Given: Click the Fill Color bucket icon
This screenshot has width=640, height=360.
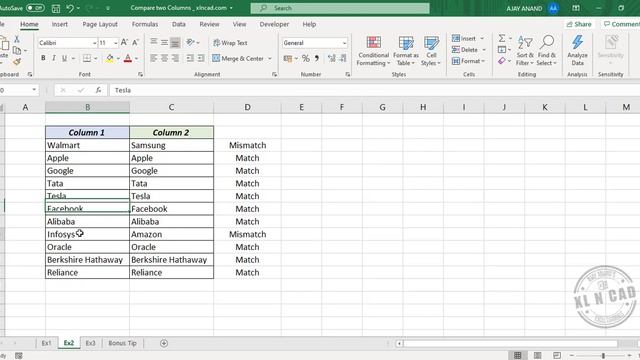Looking at the screenshot, I should pos(109,58).
